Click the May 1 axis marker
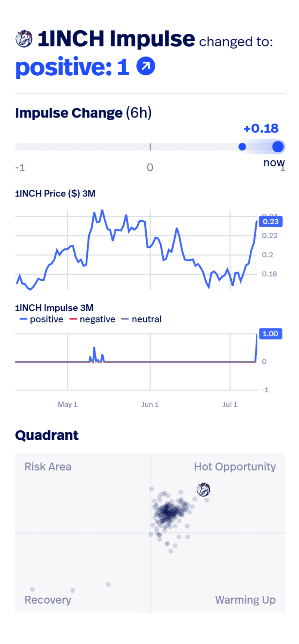Screen dimensions: 299x644 tap(67, 405)
